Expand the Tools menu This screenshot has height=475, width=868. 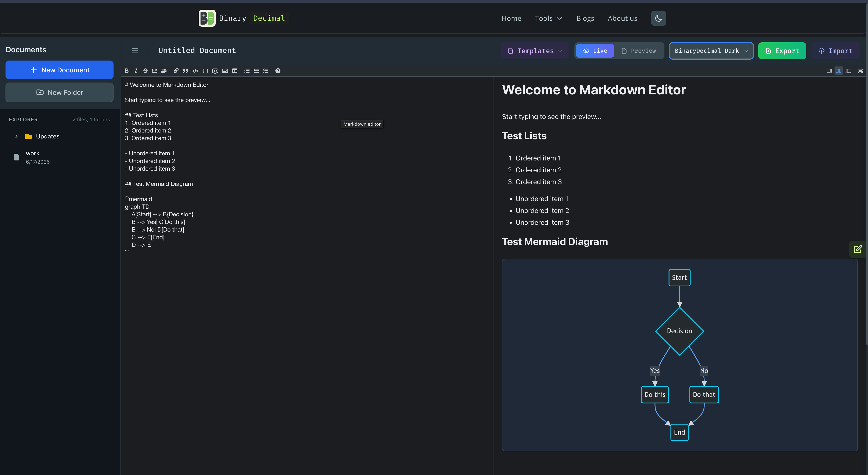click(549, 18)
